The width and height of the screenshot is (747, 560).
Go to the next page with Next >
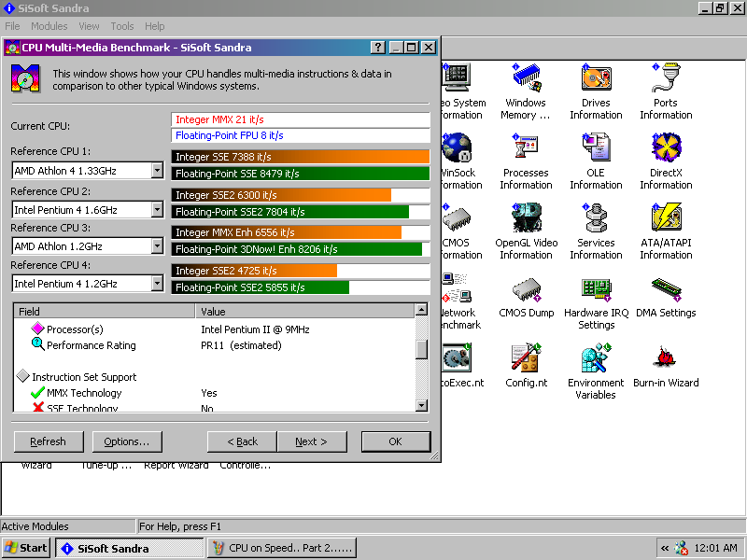tap(311, 441)
